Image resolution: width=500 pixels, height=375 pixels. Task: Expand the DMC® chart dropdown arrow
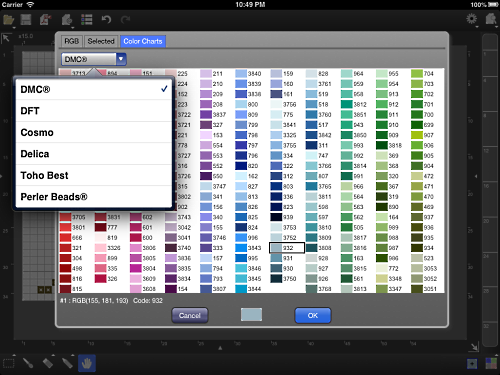pos(121,59)
